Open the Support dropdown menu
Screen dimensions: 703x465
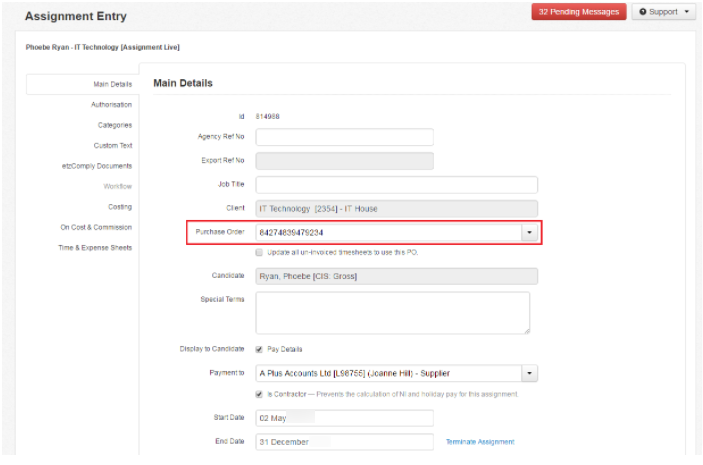(x=664, y=12)
